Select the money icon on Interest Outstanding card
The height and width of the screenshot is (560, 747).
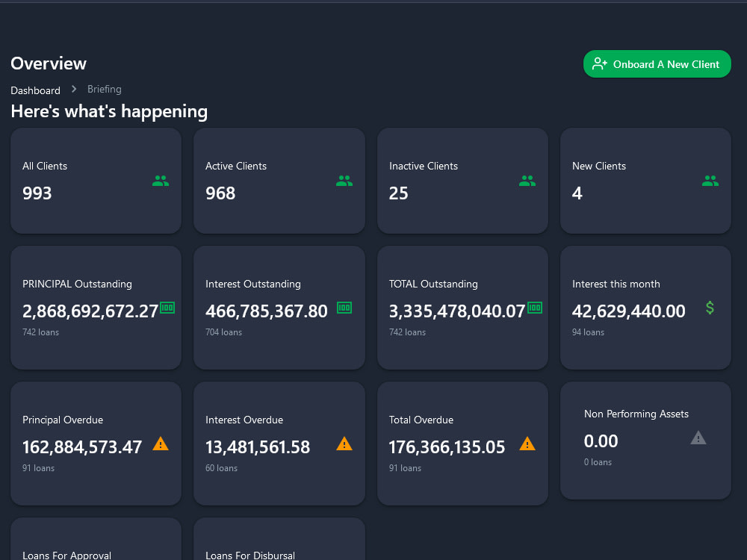tap(344, 307)
